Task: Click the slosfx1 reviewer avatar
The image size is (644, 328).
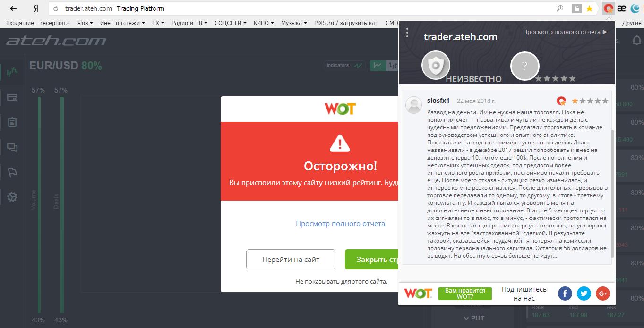Action: point(414,105)
